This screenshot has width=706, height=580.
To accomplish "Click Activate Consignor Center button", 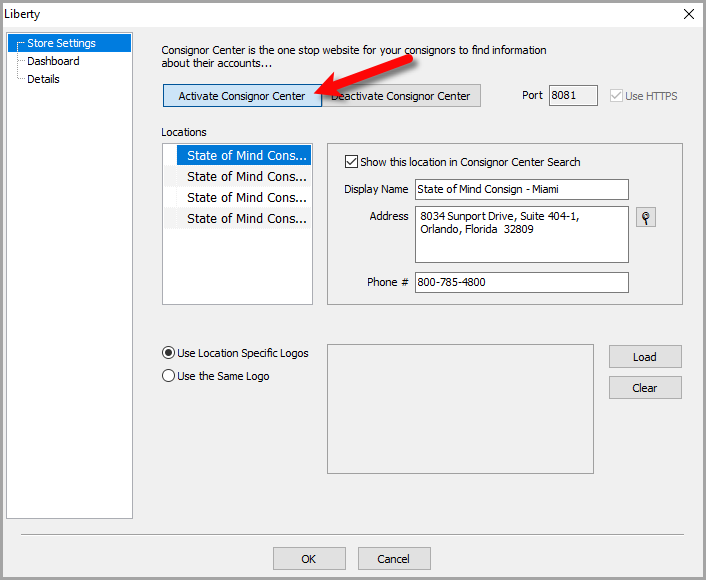I will 242,96.
